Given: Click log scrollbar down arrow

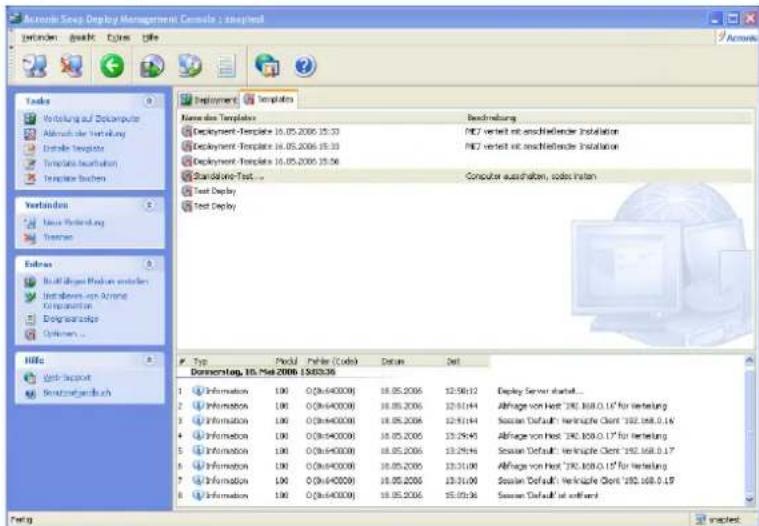Looking at the screenshot, I should tap(749, 499).
